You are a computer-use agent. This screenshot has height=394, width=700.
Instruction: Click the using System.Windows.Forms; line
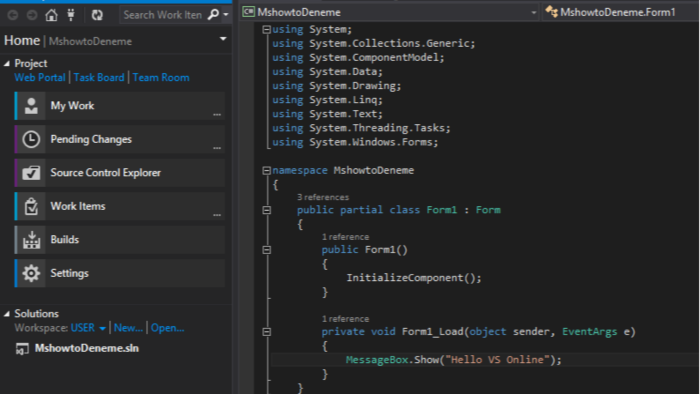355,142
